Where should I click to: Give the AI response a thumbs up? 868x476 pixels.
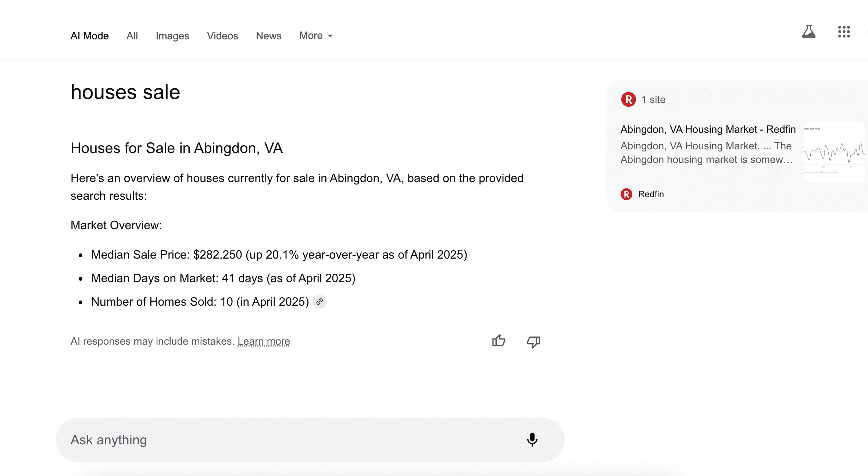click(499, 341)
